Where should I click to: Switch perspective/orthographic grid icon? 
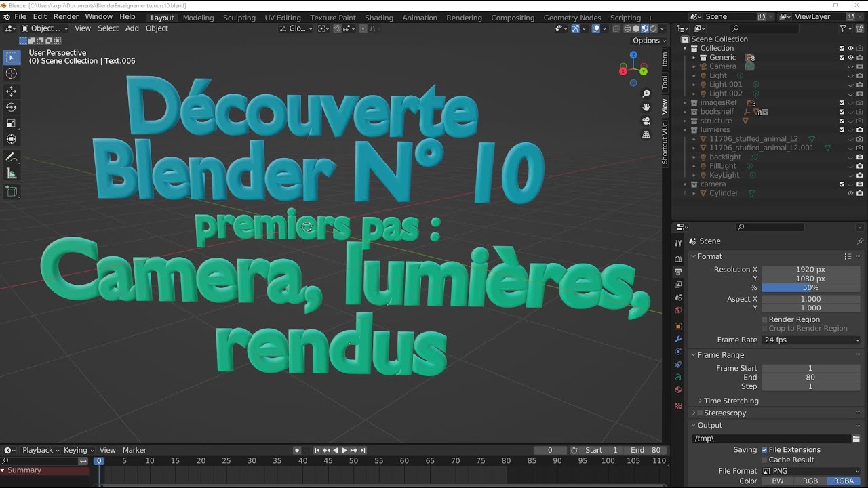click(x=646, y=134)
